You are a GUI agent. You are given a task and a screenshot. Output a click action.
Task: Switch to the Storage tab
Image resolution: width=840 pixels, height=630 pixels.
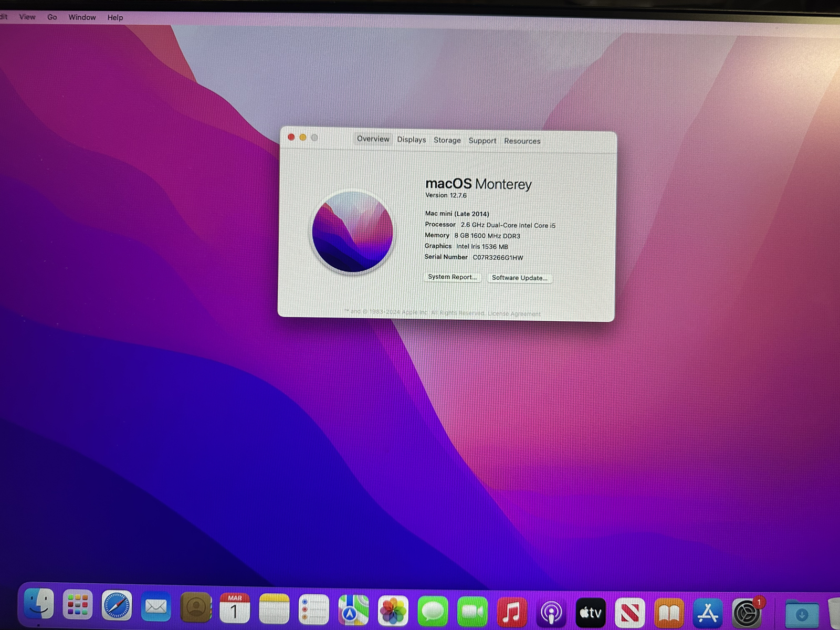click(447, 140)
